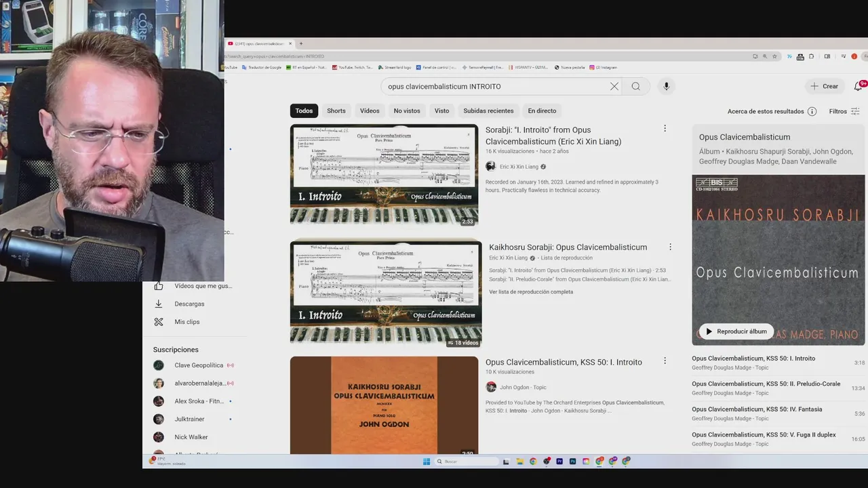The image size is (868, 488).
Task: Click the Mis clips scissors icon
Action: [159, 322]
